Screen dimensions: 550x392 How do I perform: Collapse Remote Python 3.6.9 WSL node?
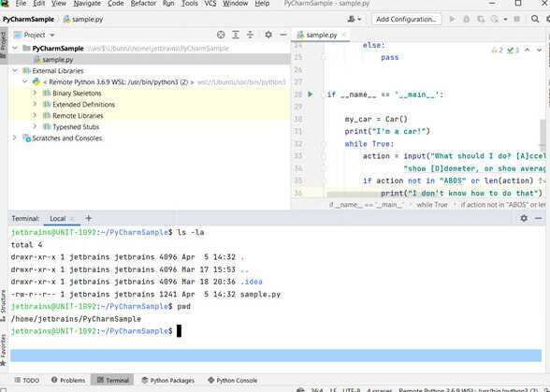(25, 81)
